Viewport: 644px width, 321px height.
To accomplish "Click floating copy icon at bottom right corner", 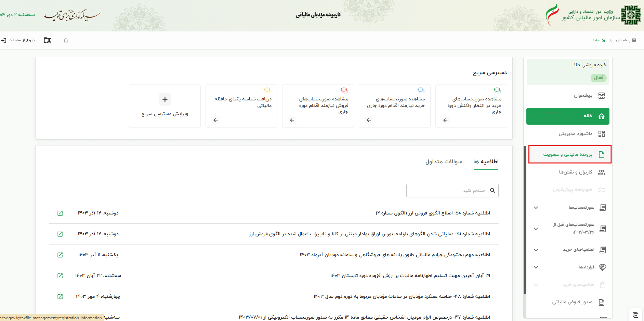I will [635, 315].
